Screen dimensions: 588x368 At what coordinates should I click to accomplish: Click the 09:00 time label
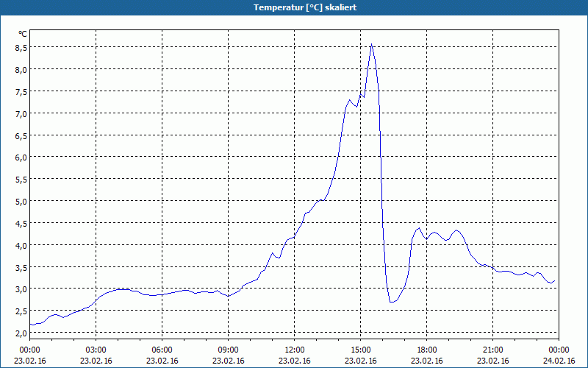(x=228, y=350)
